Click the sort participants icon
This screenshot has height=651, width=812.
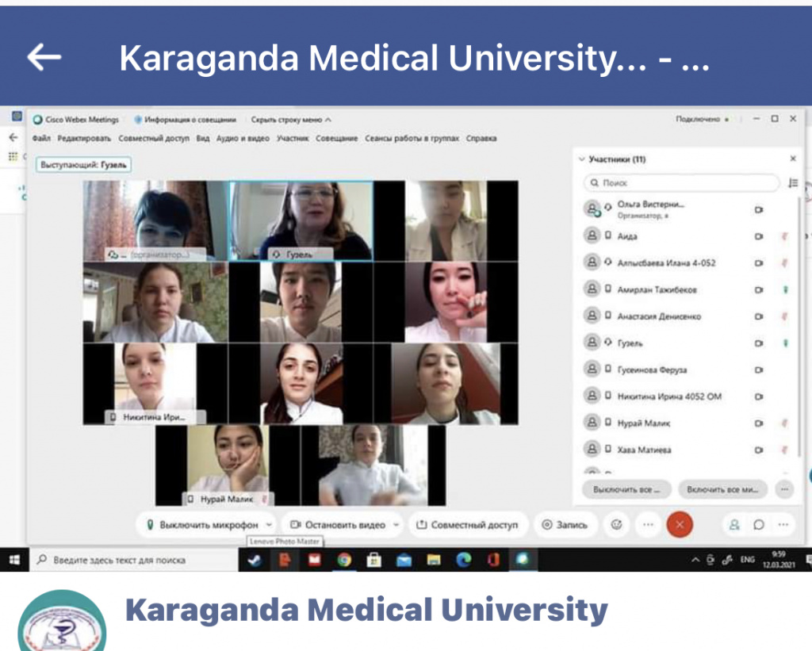click(793, 182)
